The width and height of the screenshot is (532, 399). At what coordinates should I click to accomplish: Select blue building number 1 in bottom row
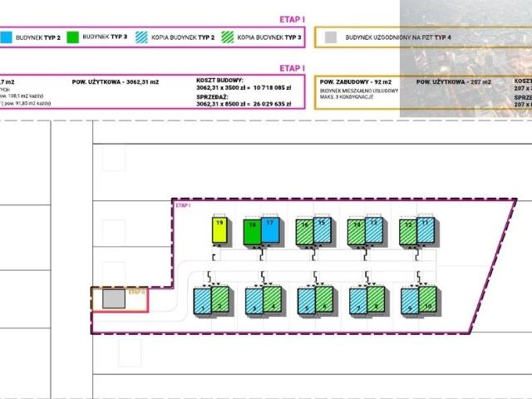[x=201, y=299]
